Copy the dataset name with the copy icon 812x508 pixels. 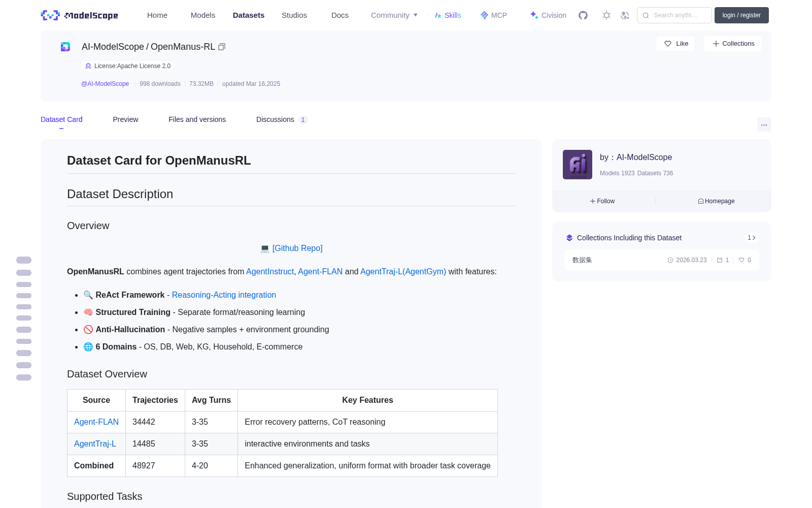(x=222, y=47)
